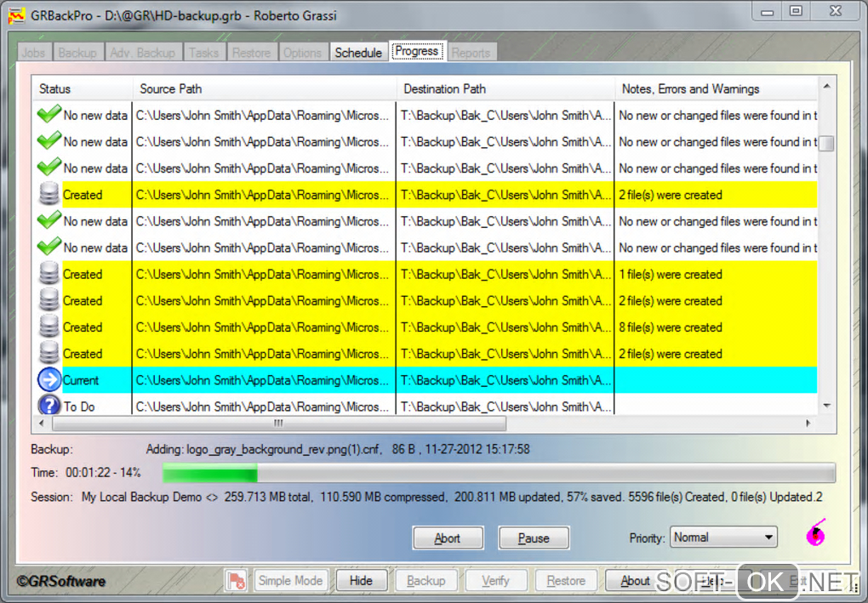
Task: Select the Progress tab
Action: pos(417,51)
